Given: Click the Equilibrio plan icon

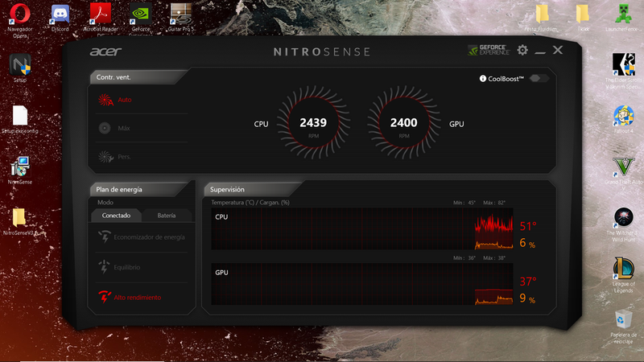Looking at the screenshot, I should click(104, 267).
